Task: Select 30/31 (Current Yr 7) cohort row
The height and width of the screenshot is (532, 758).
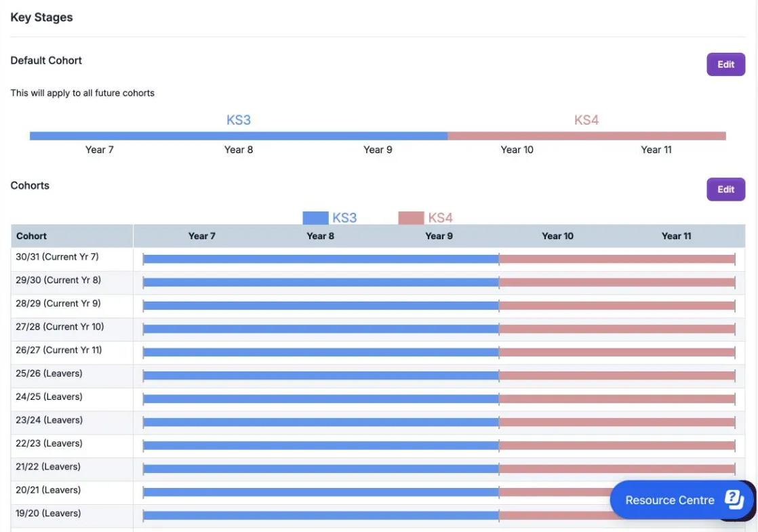Action: click(x=378, y=260)
